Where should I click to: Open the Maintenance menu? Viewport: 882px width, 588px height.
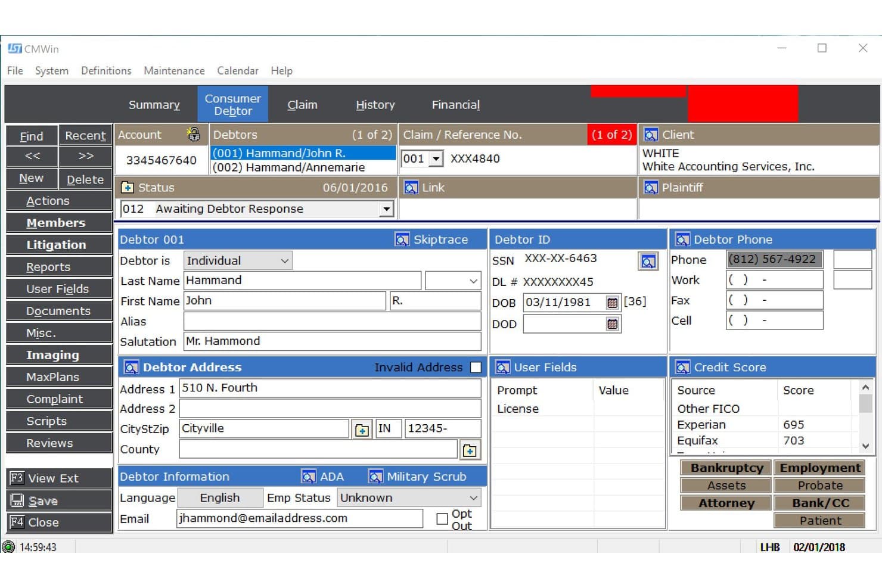174,70
